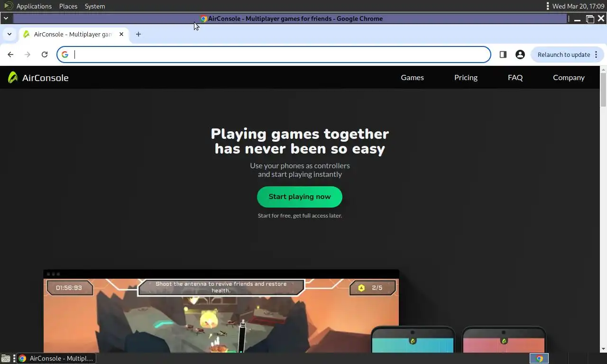Click the panel dots icon next to the clock
607x364 pixels.
[548, 6]
